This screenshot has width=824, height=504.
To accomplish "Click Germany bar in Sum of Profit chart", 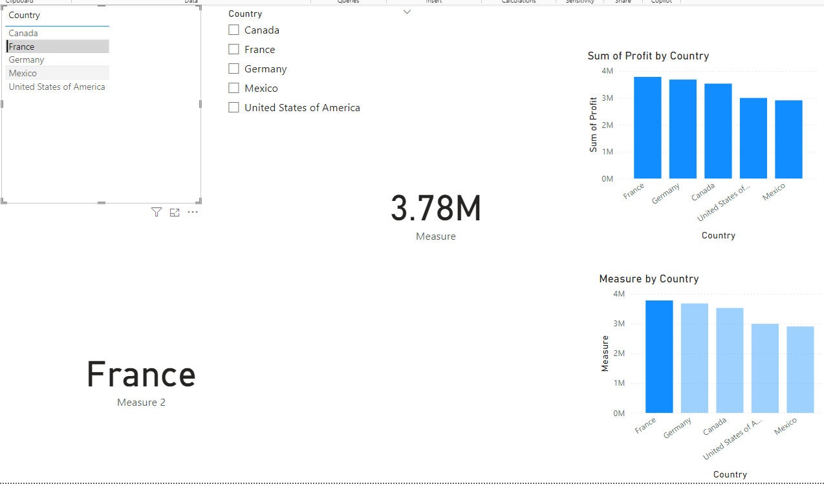I will coord(683,129).
